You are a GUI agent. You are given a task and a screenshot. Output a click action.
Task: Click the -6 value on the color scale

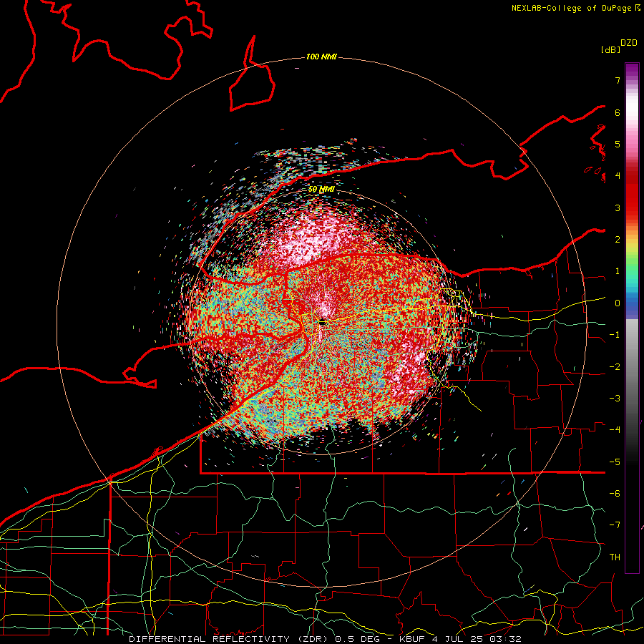pos(615,494)
